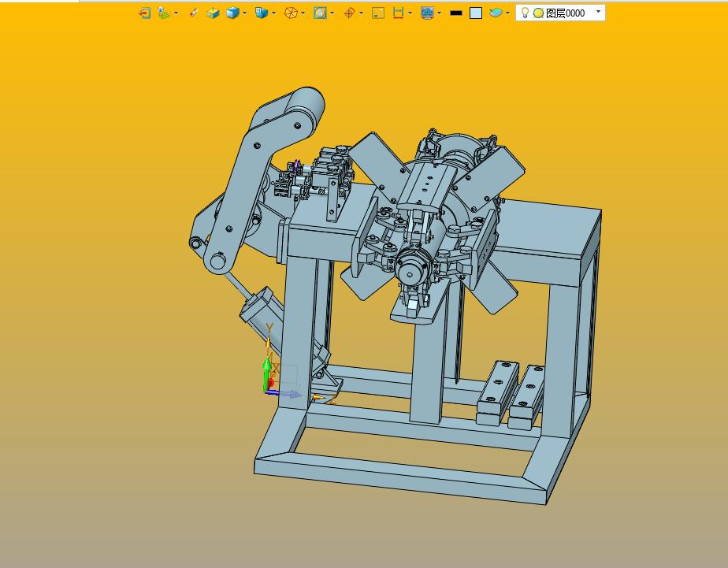728x568 pixels.
Task: Select the red wireframe display icon
Action: click(291, 13)
